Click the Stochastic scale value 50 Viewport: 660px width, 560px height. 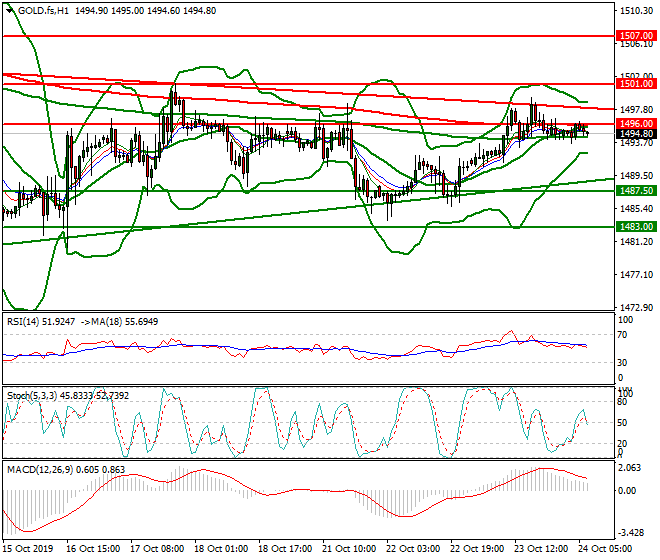pos(622,423)
